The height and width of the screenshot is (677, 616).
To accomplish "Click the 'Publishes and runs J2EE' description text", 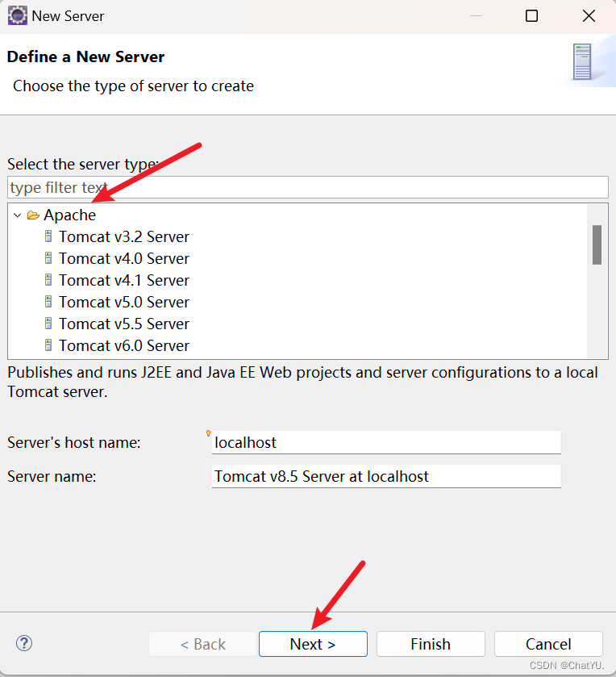I will point(302,382).
